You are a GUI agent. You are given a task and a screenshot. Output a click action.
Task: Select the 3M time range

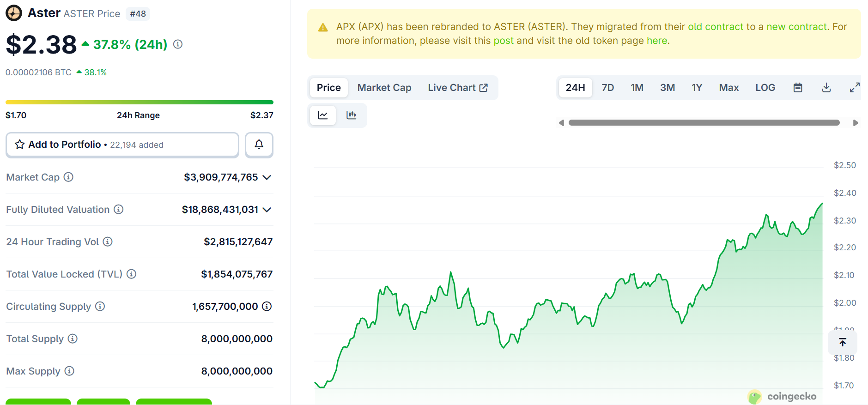[x=668, y=88]
